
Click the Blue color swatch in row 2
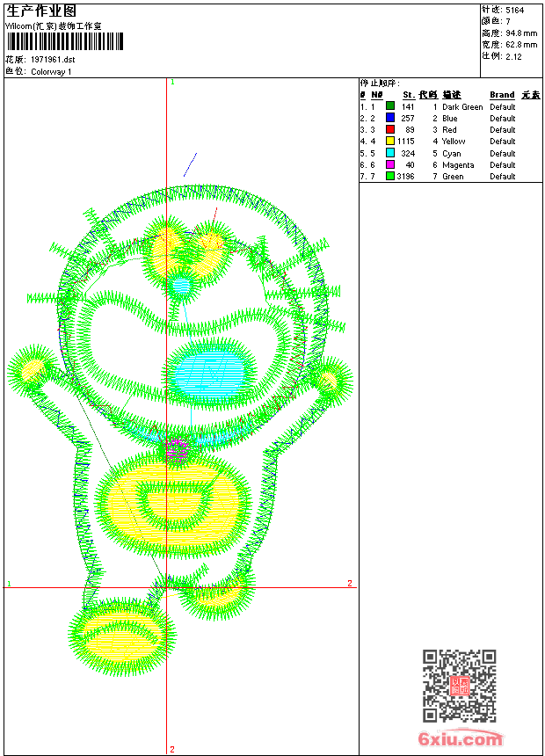[390, 118]
